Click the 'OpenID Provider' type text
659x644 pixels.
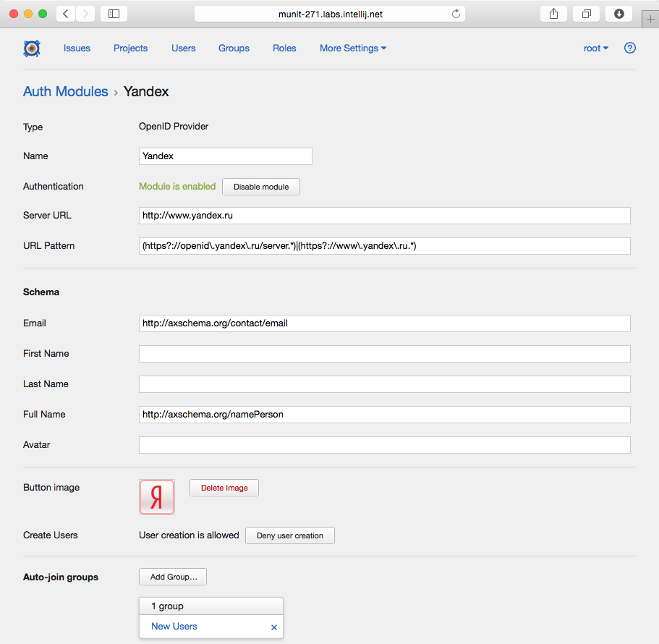click(x=174, y=127)
